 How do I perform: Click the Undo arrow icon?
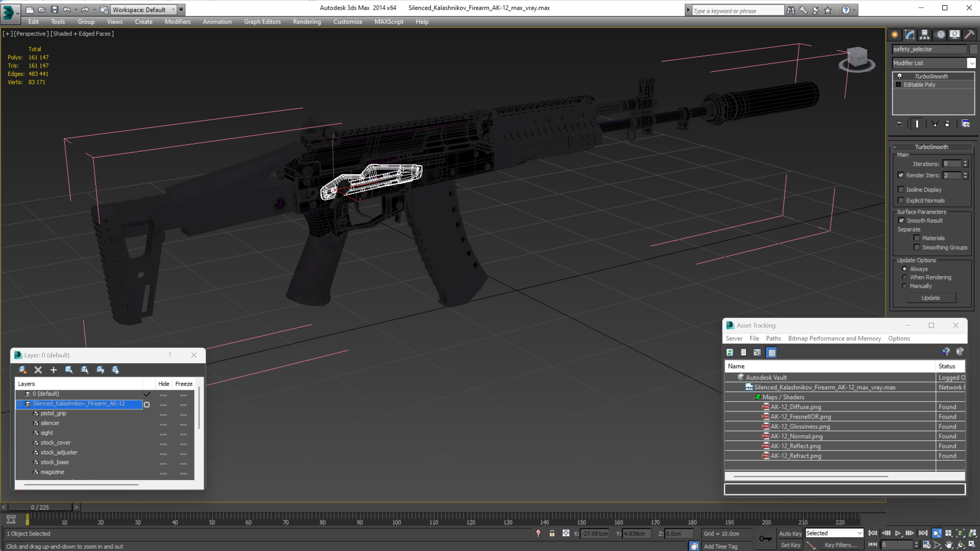(x=67, y=10)
